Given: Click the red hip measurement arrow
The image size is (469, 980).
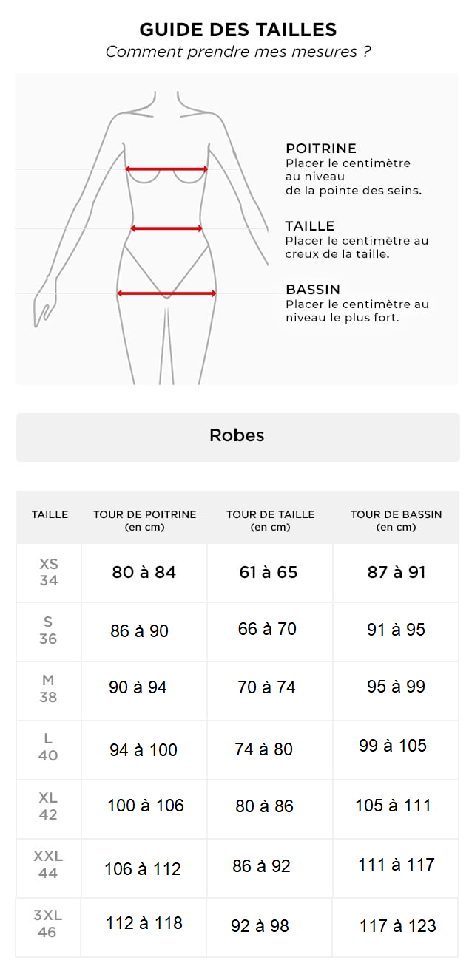Looking at the screenshot, I should [166, 293].
